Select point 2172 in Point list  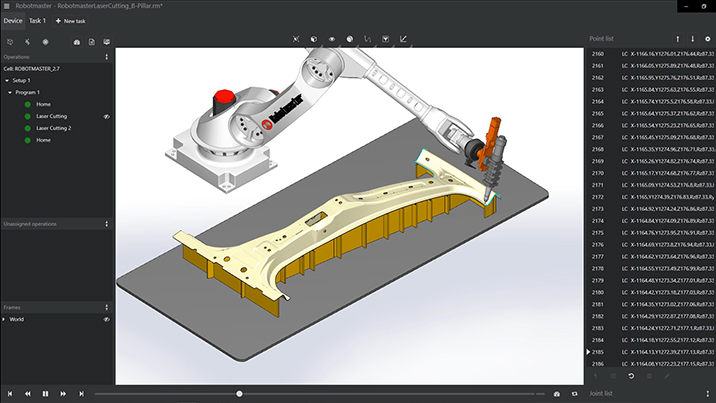(x=651, y=197)
